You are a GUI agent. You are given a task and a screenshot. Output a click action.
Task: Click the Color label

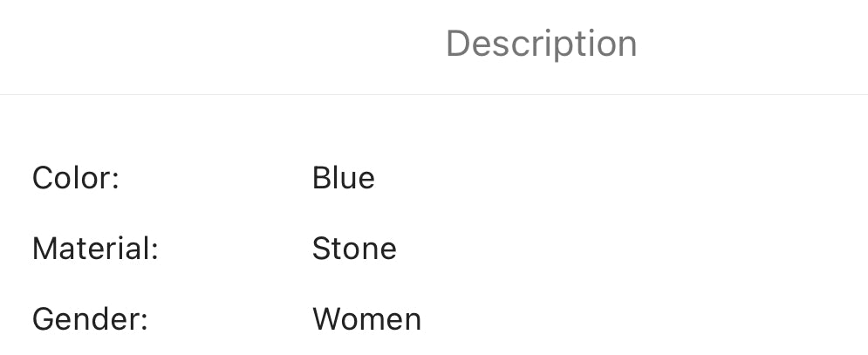[76, 179]
